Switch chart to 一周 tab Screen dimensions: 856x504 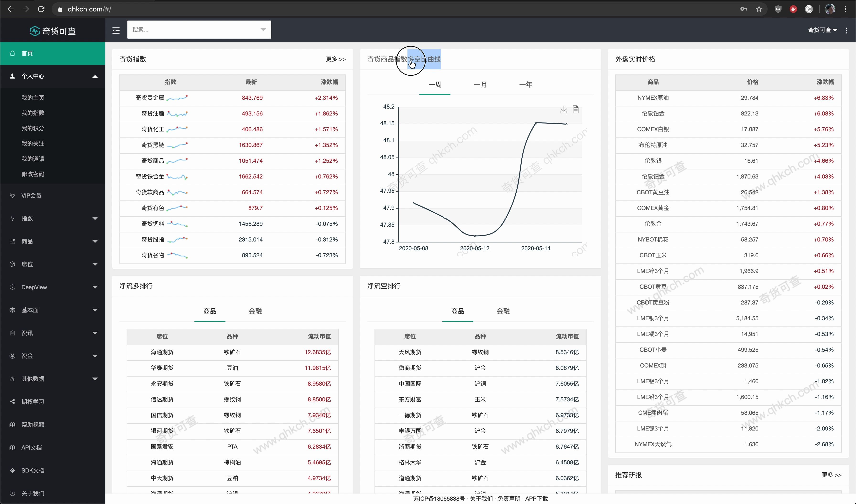point(435,84)
